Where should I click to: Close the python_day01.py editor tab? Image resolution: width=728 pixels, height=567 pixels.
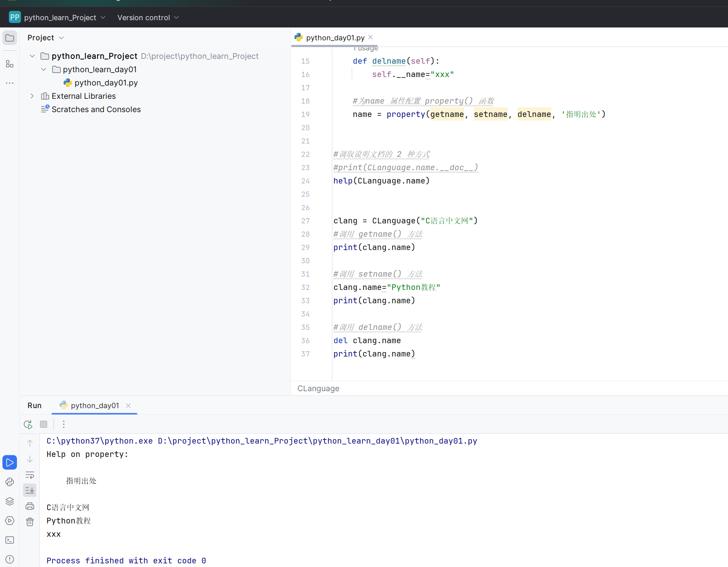(370, 37)
